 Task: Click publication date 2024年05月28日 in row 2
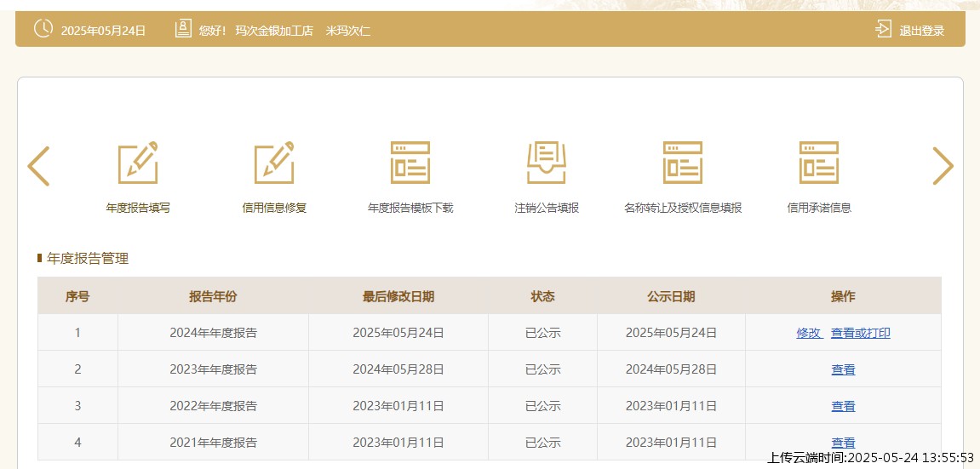[671, 369]
